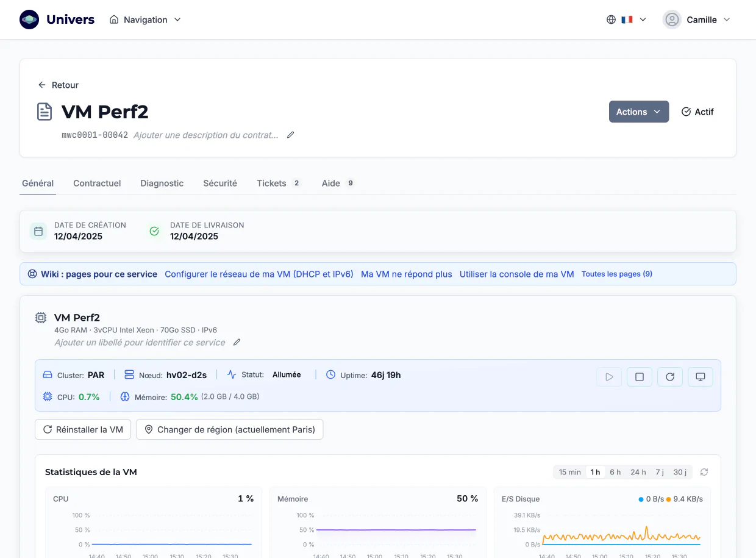This screenshot has height=558, width=756.
Task: Click the Univers planet logo
Action: [29, 20]
